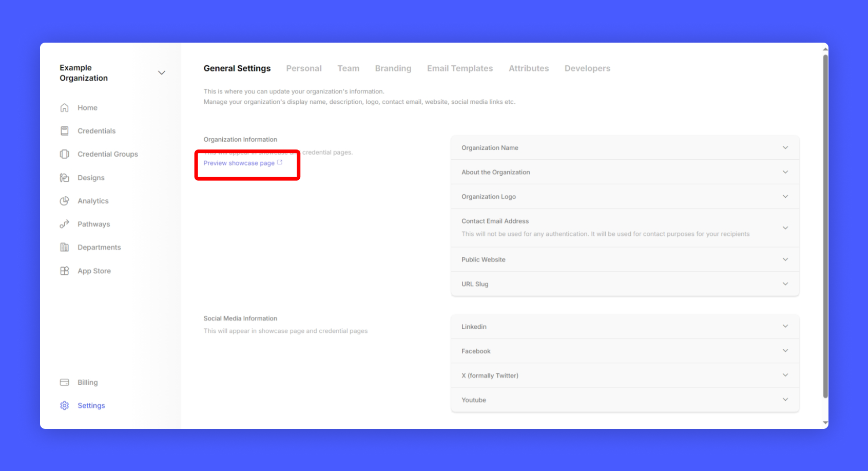Open Credentials via its sidebar icon
This screenshot has width=868, height=471.
pos(64,131)
